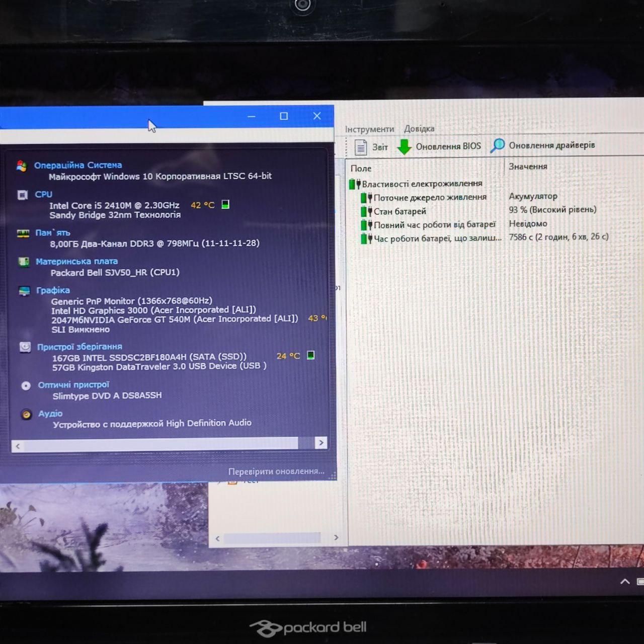The width and height of the screenshot is (644, 644).
Task: Click the summary panel right scroll arrow
Action: [x=321, y=443]
